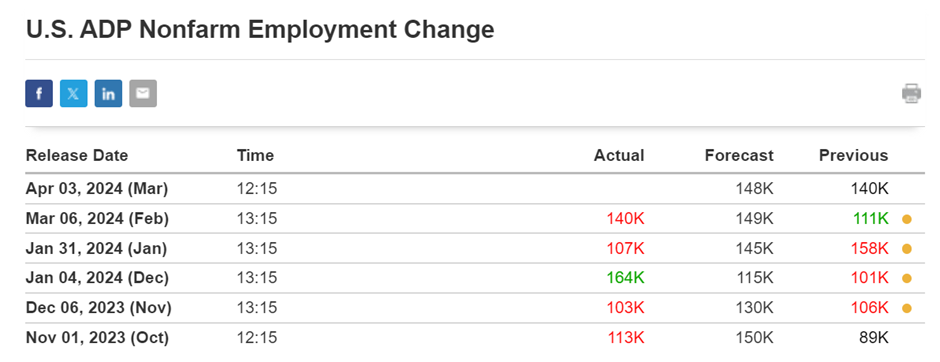
Task: Click the printer icon
Action: coord(911,93)
